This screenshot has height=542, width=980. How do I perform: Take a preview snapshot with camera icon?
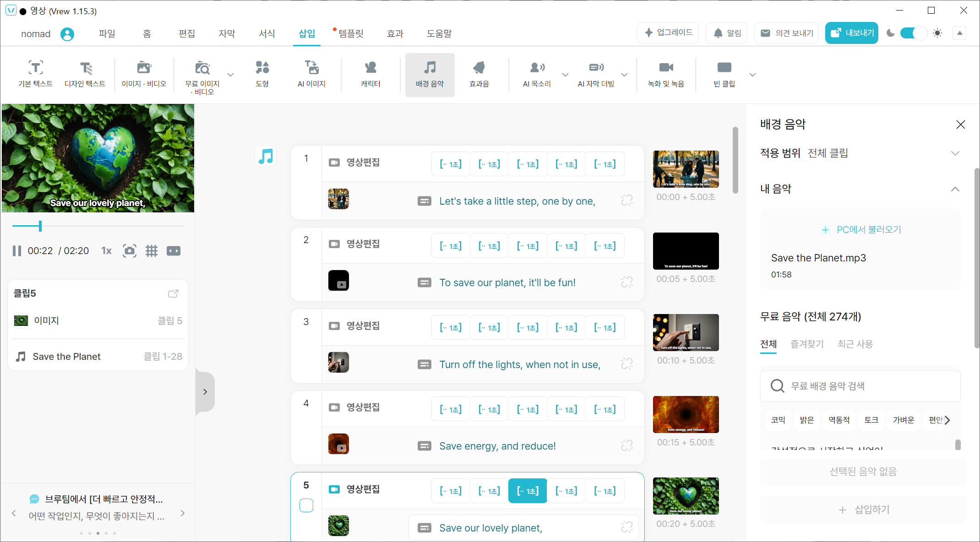click(130, 251)
